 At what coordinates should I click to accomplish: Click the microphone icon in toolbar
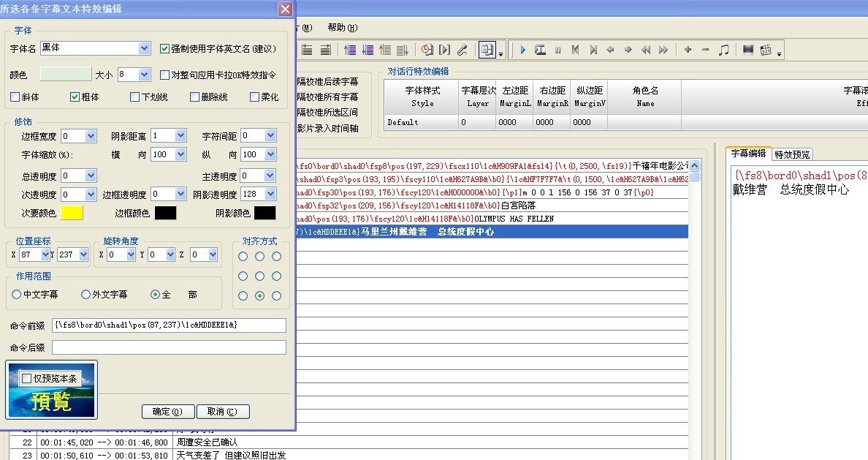click(462, 50)
